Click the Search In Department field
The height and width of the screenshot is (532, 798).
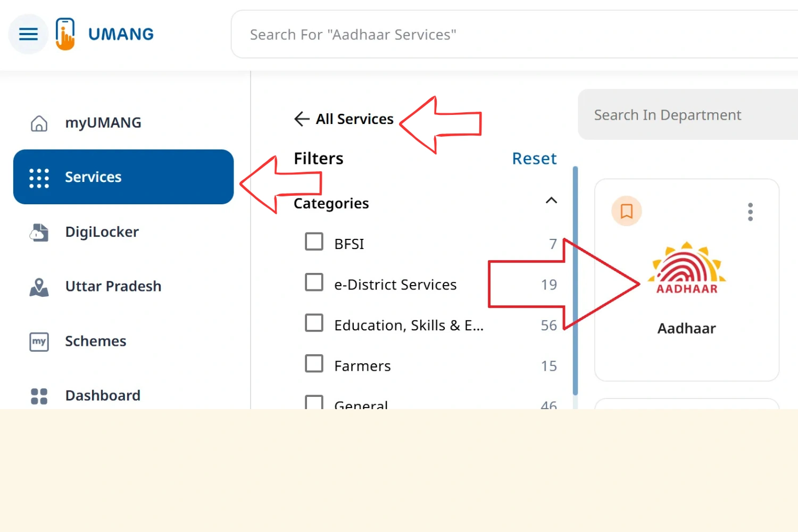click(x=688, y=114)
